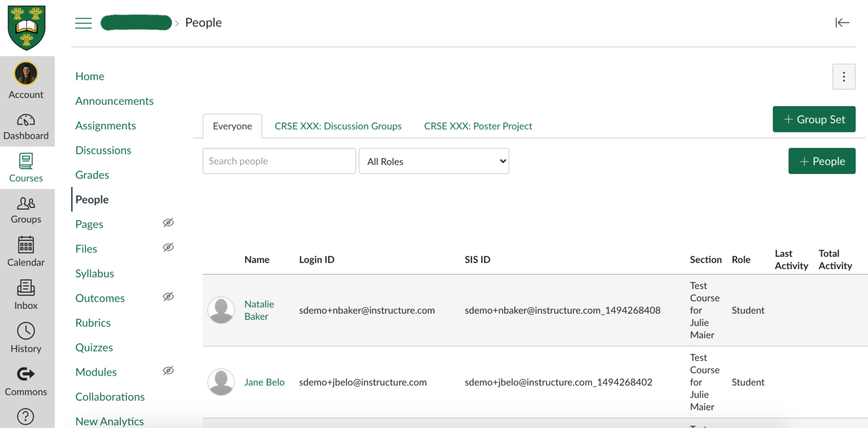The height and width of the screenshot is (428, 868).
Task: View recent History from the sidebar
Action: click(26, 336)
